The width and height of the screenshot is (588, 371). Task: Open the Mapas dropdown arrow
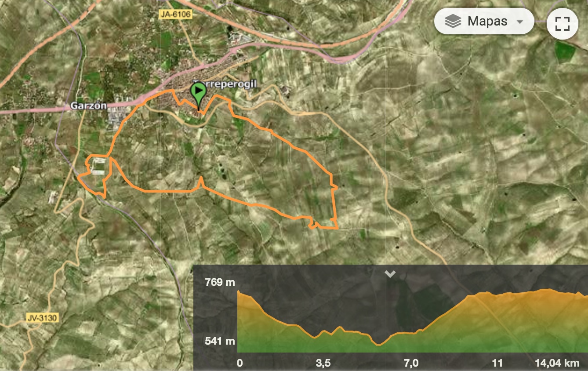coord(520,22)
